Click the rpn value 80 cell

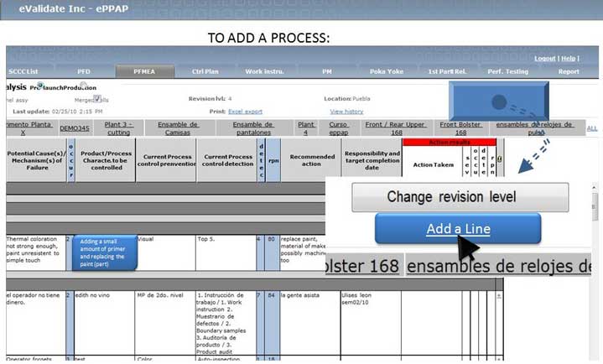[273, 252]
